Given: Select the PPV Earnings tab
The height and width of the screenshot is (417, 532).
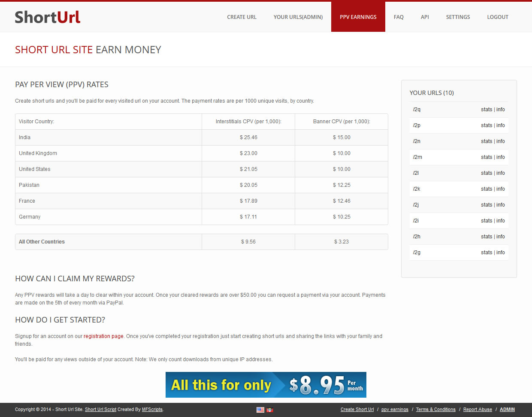Looking at the screenshot, I should point(358,17).
